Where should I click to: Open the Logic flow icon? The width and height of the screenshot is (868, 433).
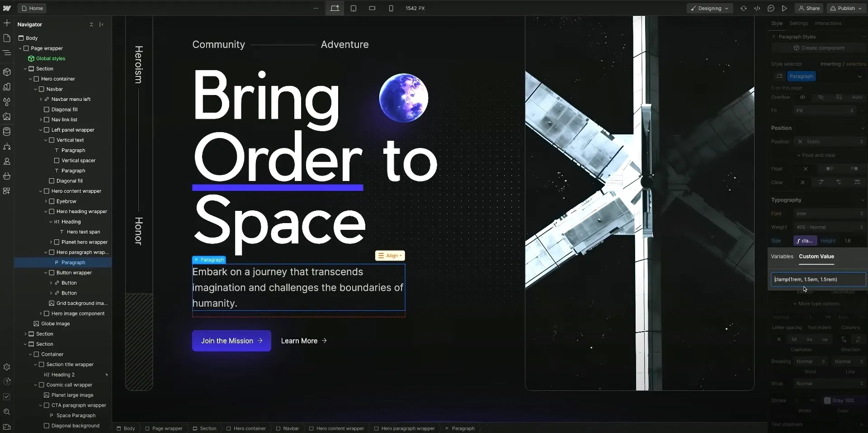point(7,147)
